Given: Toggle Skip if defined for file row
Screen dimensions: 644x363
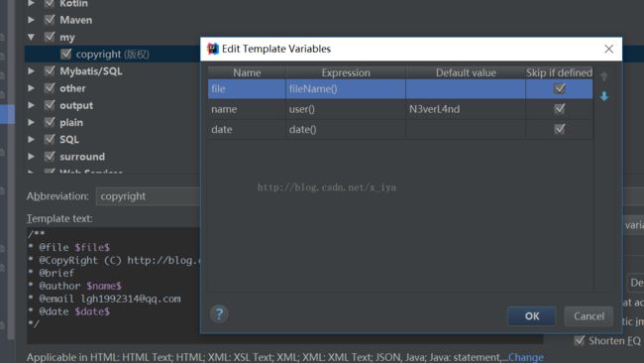Looking at the screenshot, I should pos(560,88).
